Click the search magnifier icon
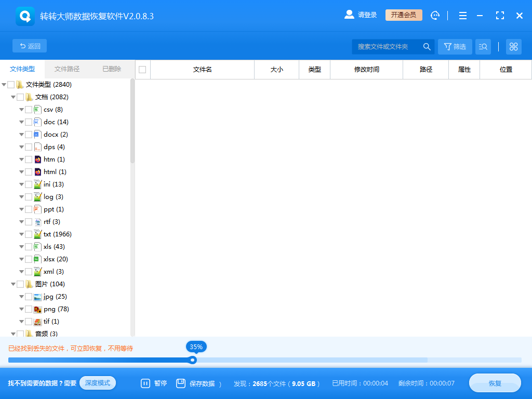Screen dimensions: 532x399 427,46
